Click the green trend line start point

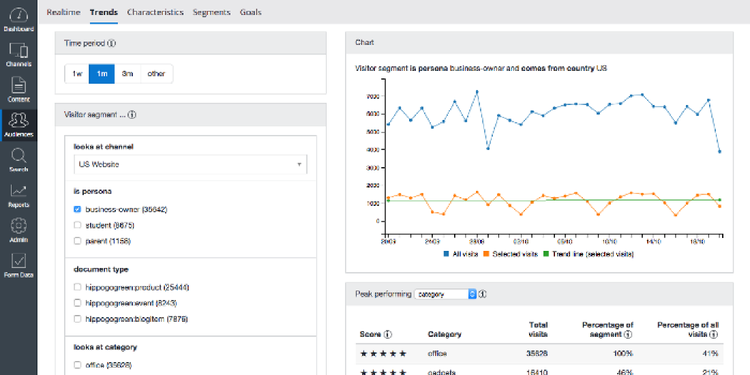pyautogui.click(x=388, y=200)
